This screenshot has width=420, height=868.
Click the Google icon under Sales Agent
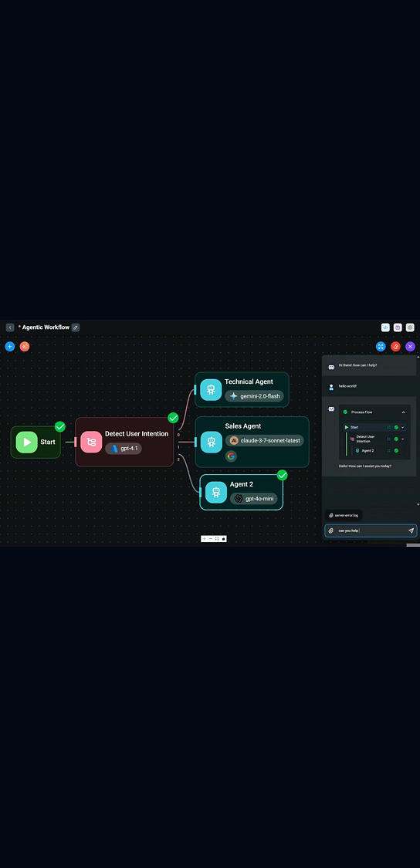(232, 456)
